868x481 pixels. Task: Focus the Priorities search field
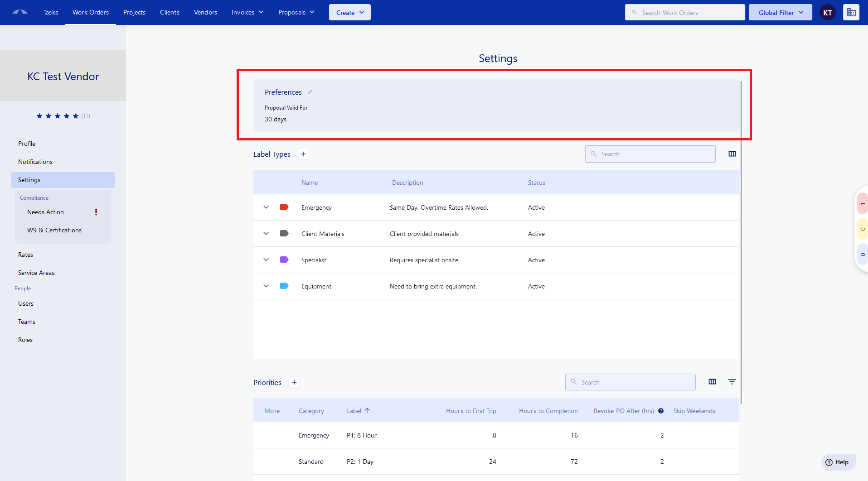point(630,382)
